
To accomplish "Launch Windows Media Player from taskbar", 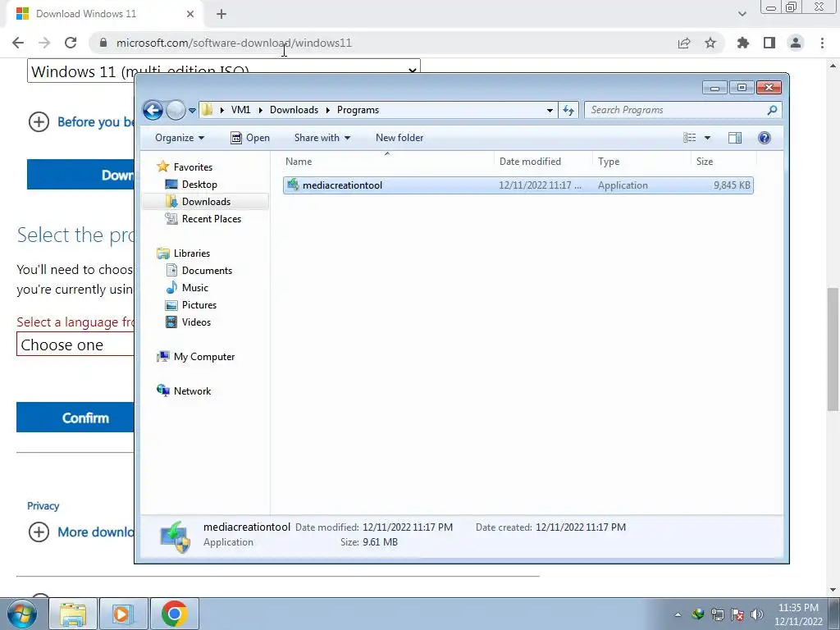I will coord(124,614).
